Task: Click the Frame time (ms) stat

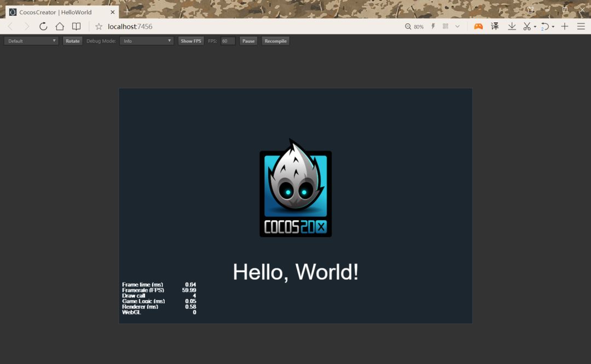Action: [159, 285]
